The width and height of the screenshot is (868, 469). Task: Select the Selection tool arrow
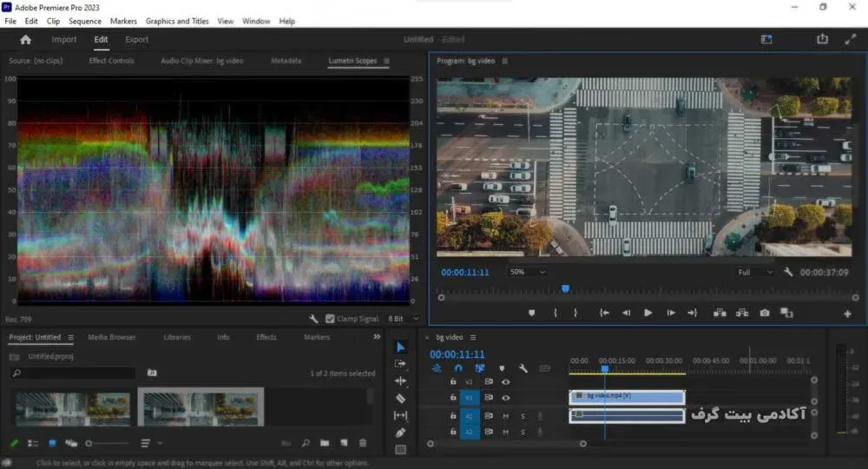401,347
